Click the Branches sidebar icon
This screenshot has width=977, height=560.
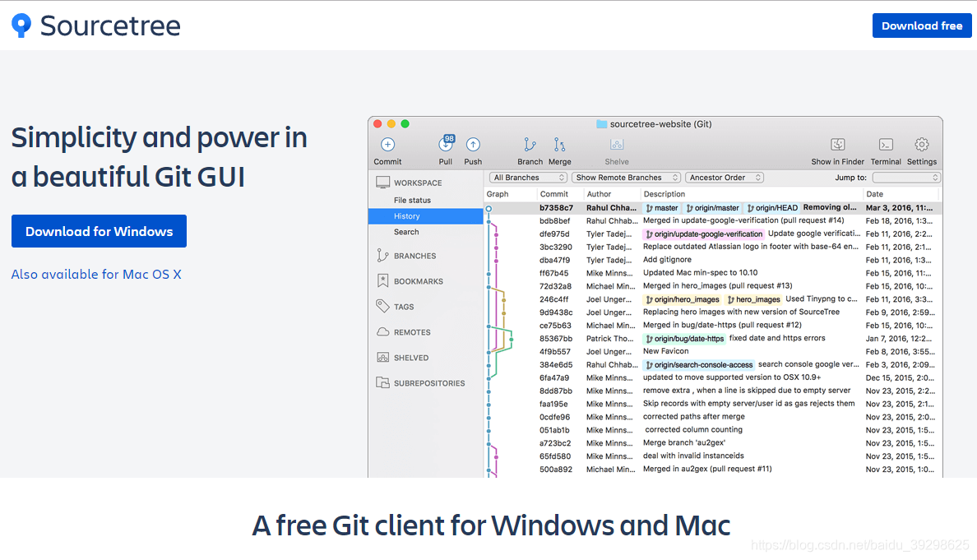(x=382, y=256)
